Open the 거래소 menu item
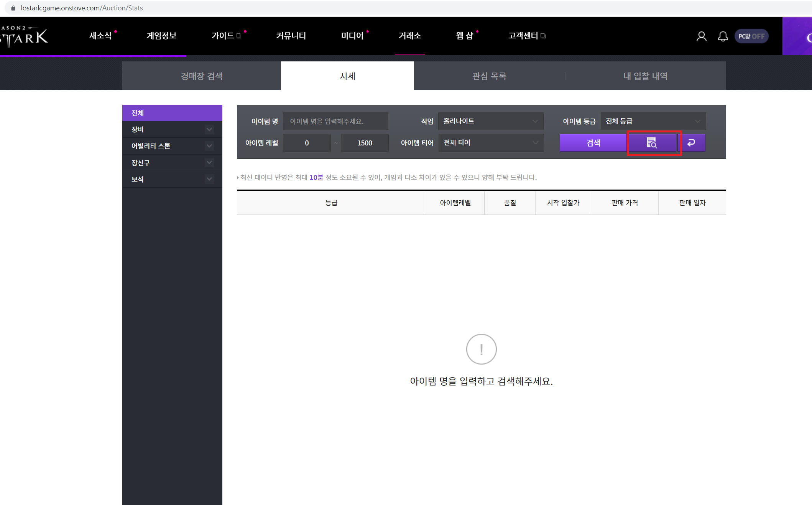Image resolution: width=812 pixels, height=505 pixels. pyautogui.click(x=409, y=36)
